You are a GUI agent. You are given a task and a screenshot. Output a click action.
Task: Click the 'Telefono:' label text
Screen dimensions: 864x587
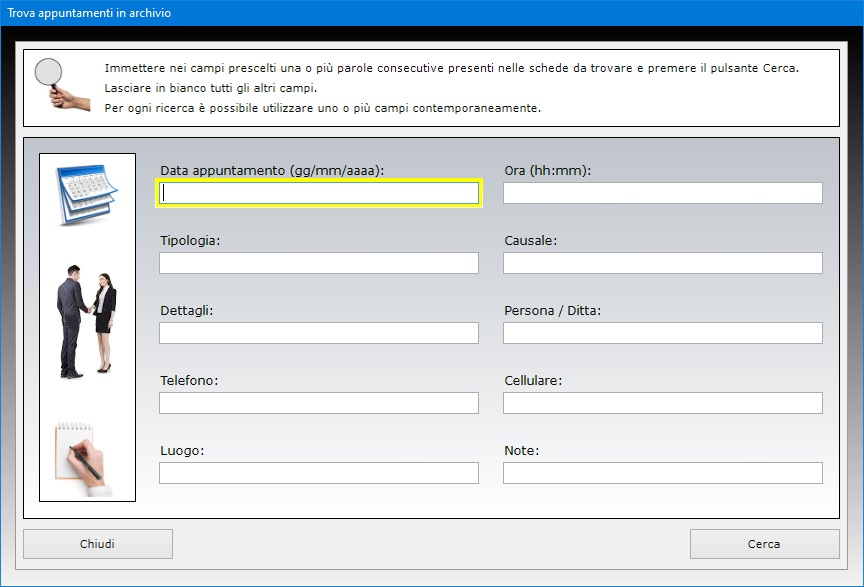point(189,381)
